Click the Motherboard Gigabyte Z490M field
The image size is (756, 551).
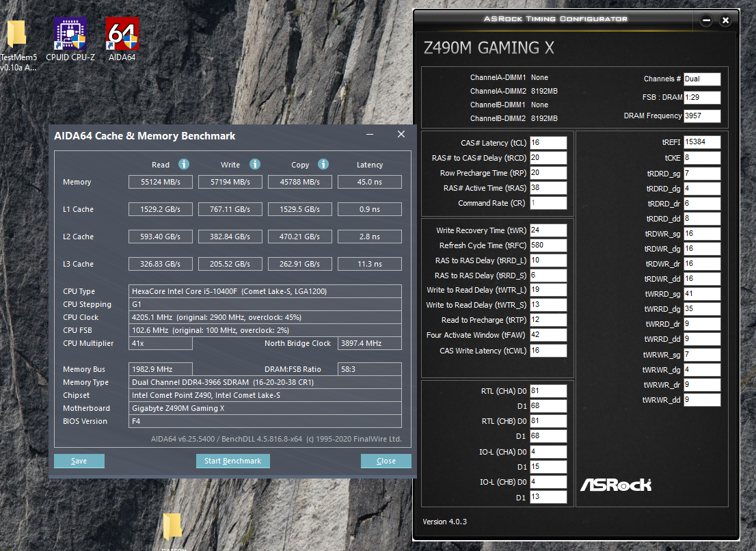coord(265,408)
